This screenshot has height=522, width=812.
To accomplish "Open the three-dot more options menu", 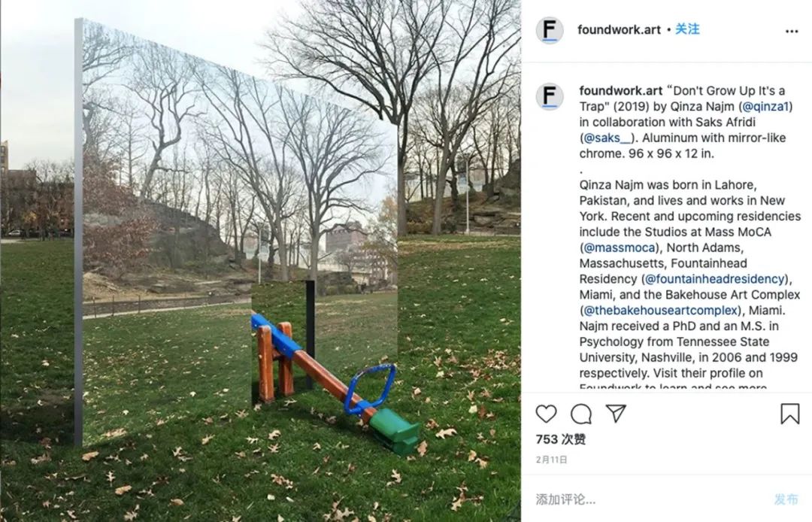I will coord(791,32).
